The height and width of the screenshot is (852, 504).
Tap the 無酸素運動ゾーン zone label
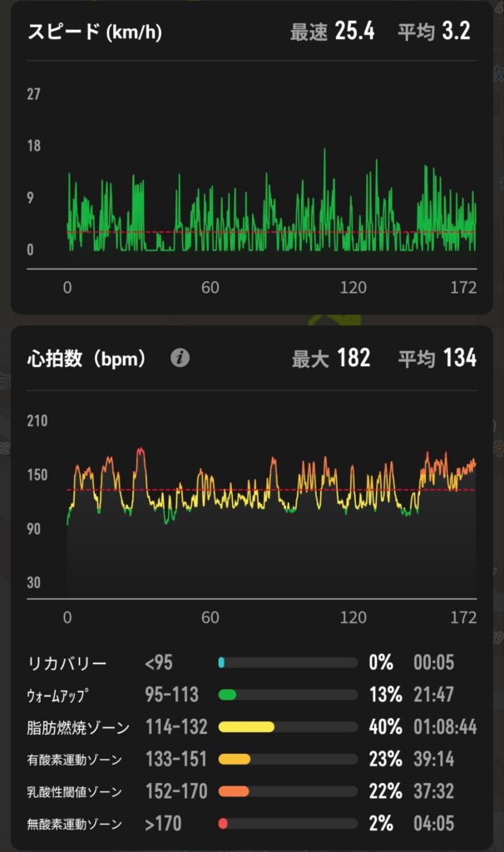[x=74, y=824]
